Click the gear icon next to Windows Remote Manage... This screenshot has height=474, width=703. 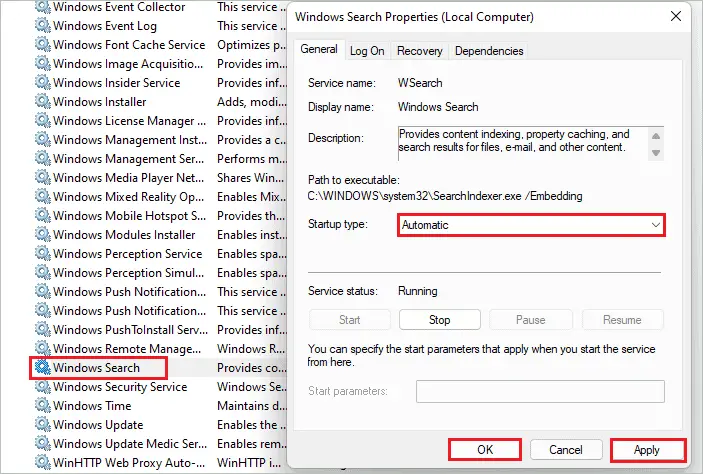point(43,348)
